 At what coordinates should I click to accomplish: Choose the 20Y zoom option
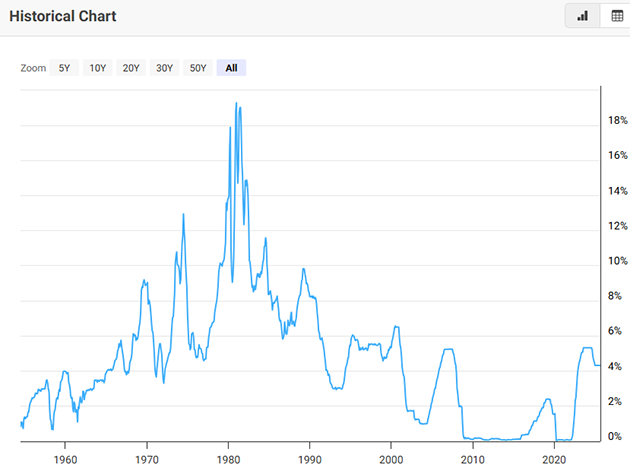click(x=130, y=68)
